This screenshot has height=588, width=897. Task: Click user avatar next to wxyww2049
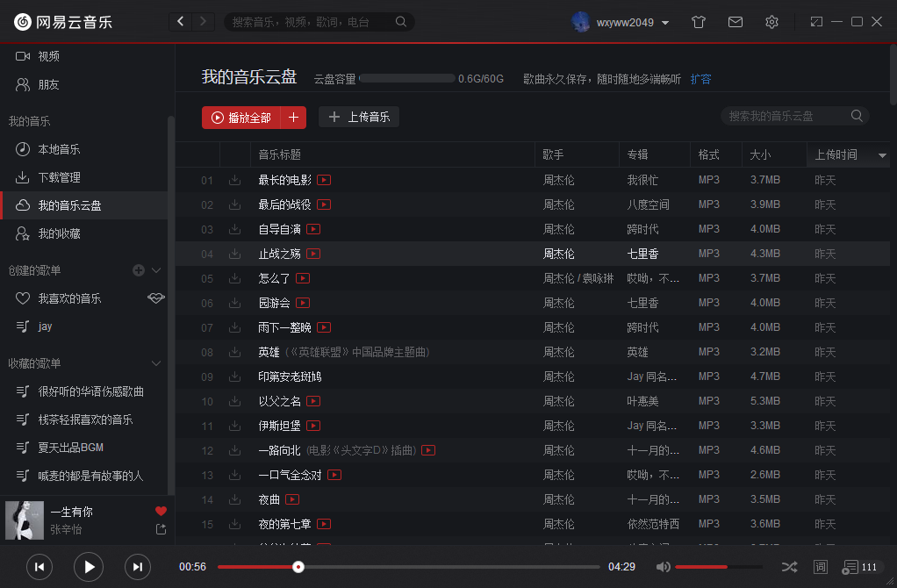click(581, 22)
